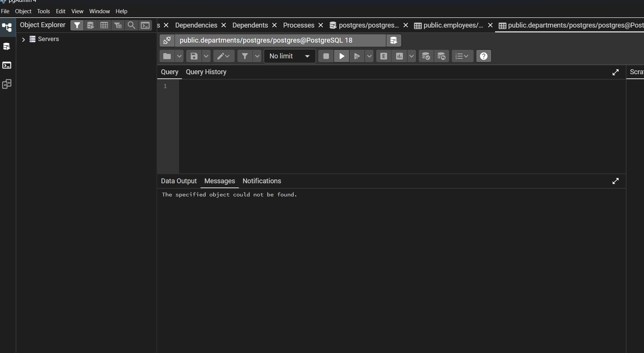644x353 pixels.
Task: Close the Processes tab
Action: click(x=321, y=25)
